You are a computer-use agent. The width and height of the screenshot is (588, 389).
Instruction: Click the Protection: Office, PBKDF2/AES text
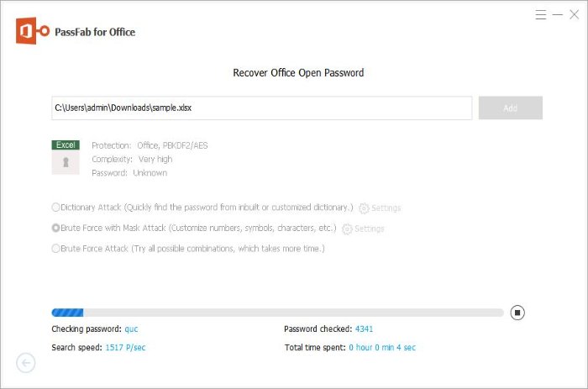pyautogui.click(x=150, y=145)
